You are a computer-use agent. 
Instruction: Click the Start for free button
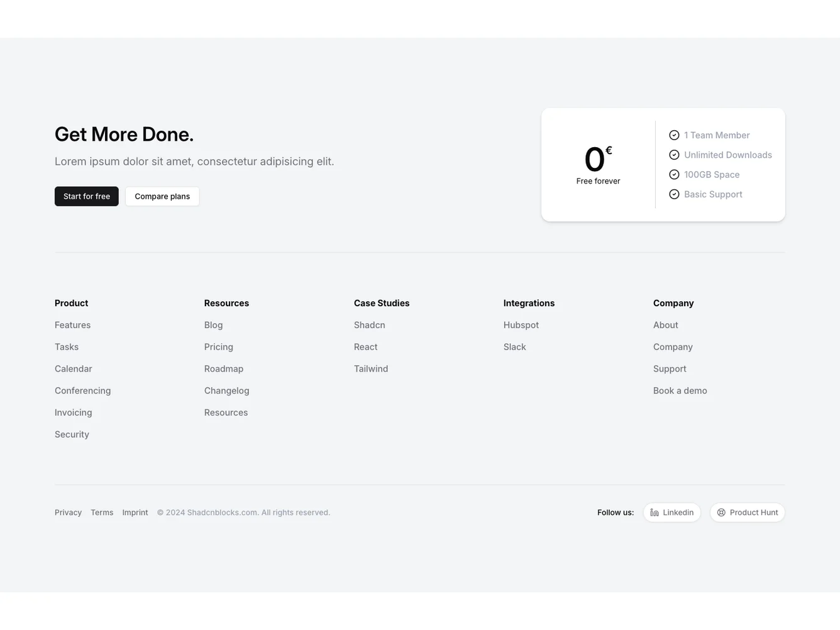[x=86, y=196]
